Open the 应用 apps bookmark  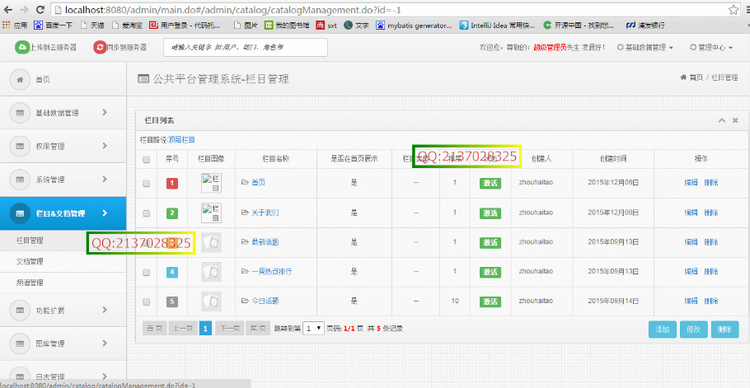pyautogui.click(x=15, y=25)
